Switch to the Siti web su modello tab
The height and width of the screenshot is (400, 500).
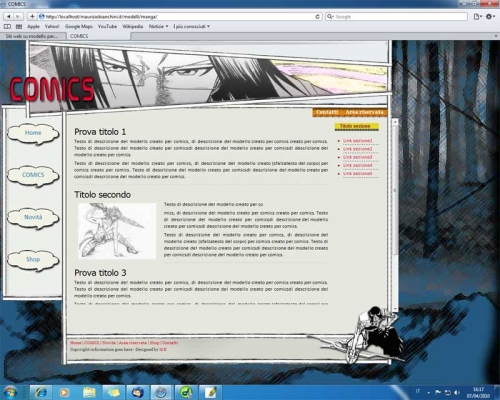(x=33, y=36)
